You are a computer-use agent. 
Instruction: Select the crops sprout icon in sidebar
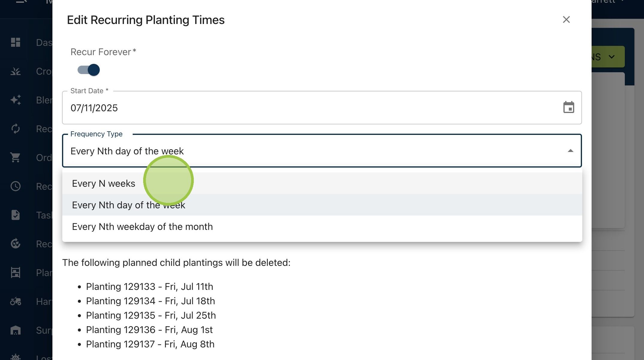(x=16, y=71)
